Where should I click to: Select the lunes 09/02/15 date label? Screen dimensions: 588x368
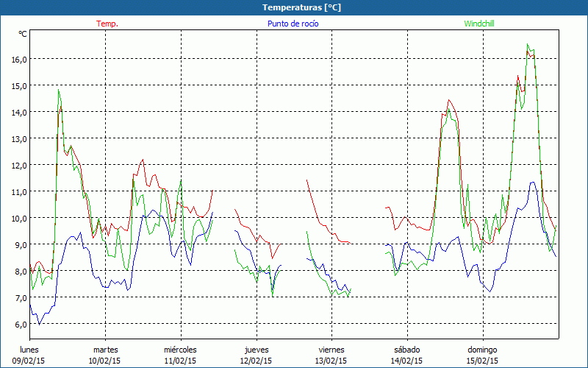click(29, 355)
